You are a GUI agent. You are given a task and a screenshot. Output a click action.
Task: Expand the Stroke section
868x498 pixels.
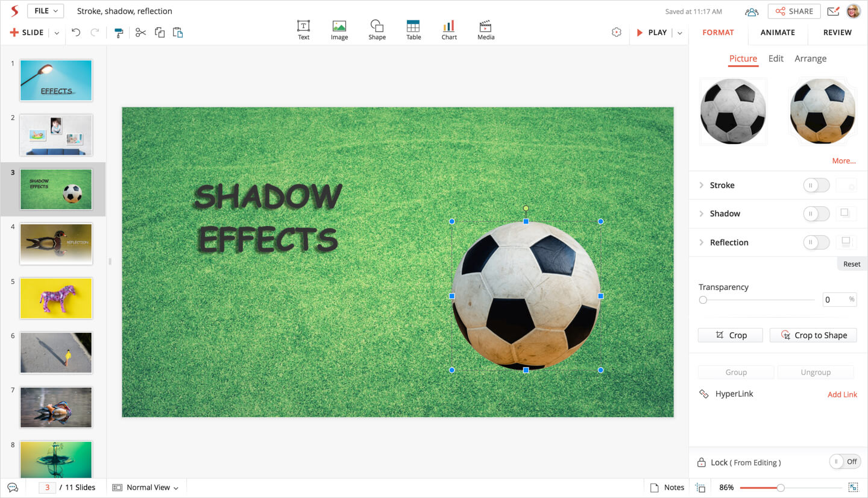point(701,185)
